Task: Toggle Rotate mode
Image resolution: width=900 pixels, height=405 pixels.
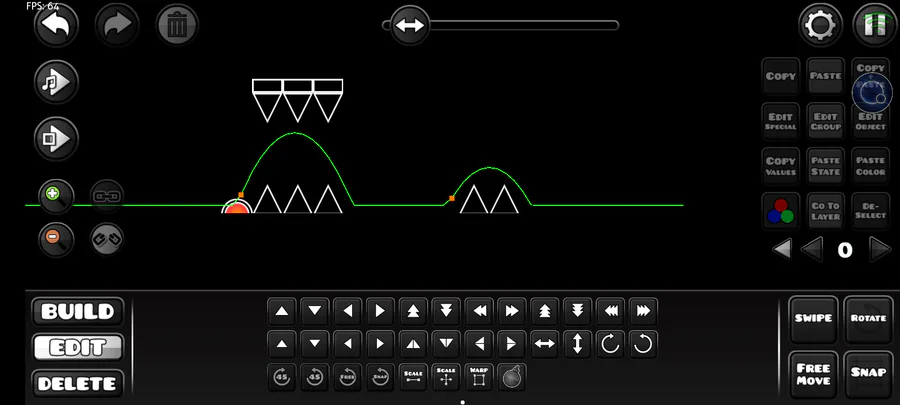Action: tap(868, 319)
